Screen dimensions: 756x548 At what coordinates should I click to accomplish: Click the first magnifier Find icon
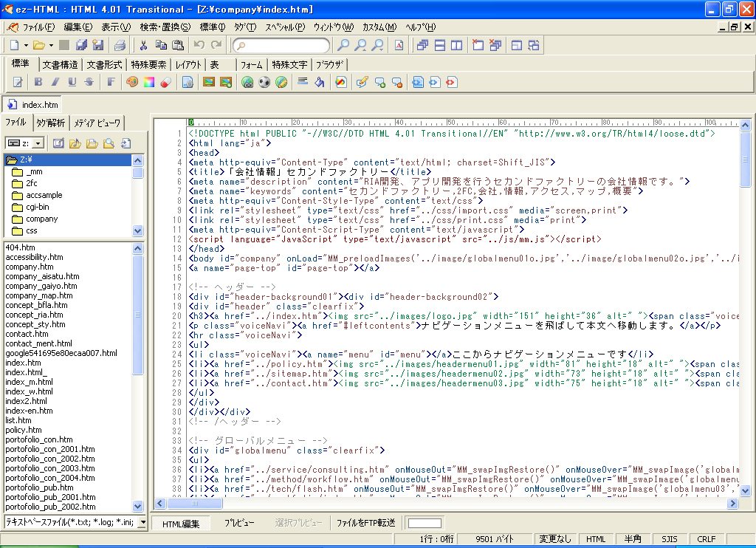pyautogui.click(x=343, y=45)
